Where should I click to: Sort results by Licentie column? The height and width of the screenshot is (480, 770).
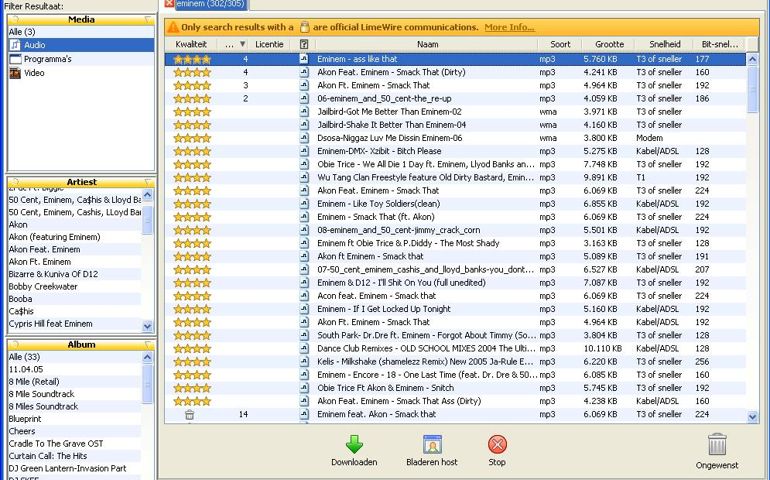[269, 44]
